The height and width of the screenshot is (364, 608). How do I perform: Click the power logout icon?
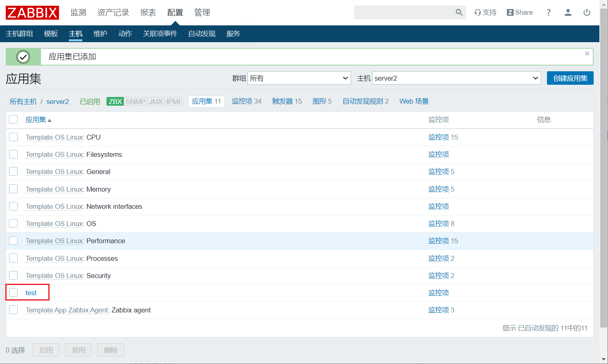pos(587,13)
